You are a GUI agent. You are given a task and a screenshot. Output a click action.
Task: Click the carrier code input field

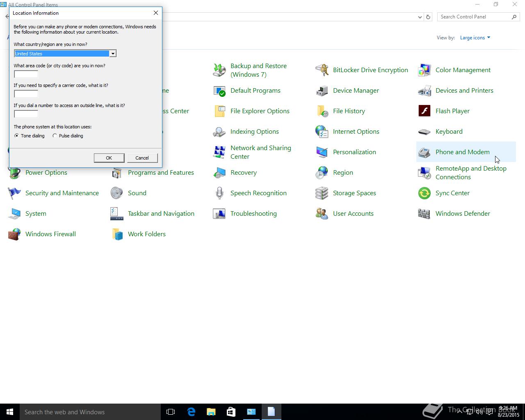(x=26, y=94)
